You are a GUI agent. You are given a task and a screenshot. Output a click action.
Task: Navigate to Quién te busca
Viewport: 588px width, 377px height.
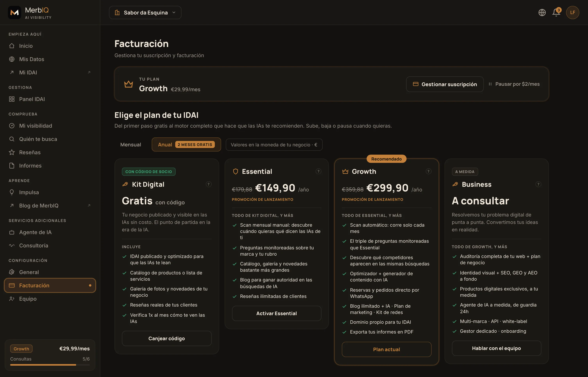tap(50, 139)
